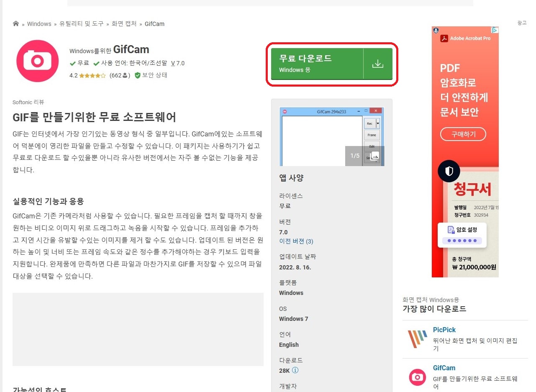536x392 pixels.
Task: Click the privacy badge icon atop the ad
Action: click(436, 31)
